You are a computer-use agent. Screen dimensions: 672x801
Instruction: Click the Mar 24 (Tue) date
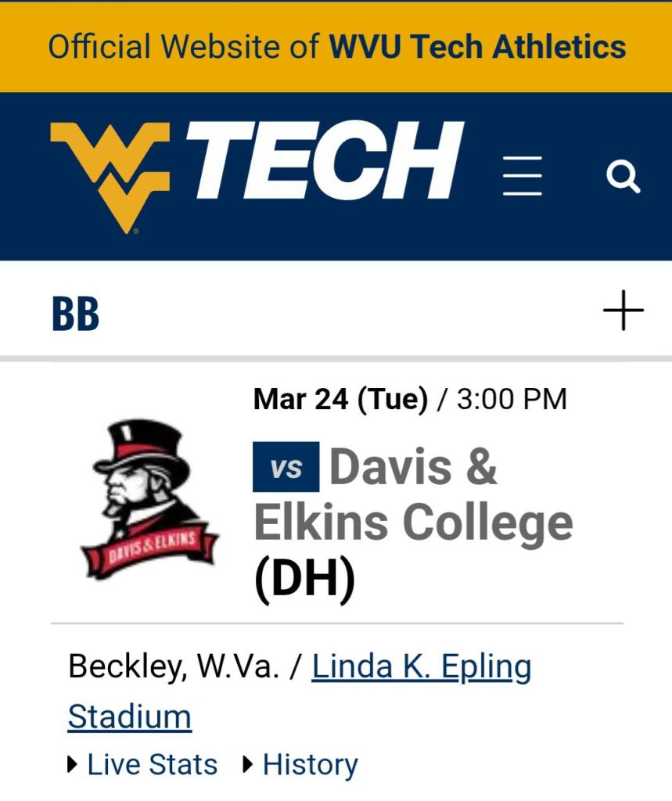pyautogui.click(x=340, y=400)
